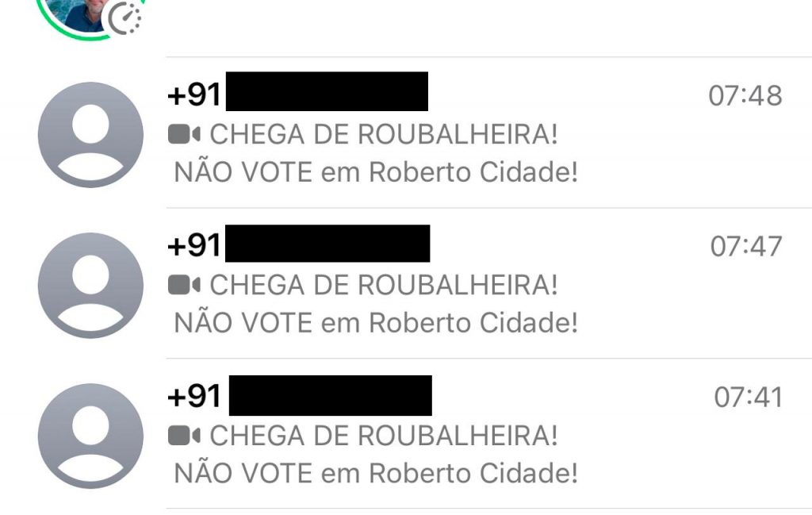812x515 pixels.
Task: Open the 07:48 "CHEGA DE ROUBALHEIRA!" preview
Action: [x=383, y=134]
